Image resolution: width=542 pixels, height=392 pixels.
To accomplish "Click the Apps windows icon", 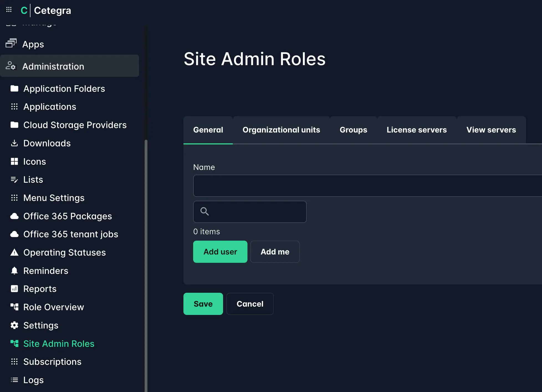I will (x=11, y=44).
